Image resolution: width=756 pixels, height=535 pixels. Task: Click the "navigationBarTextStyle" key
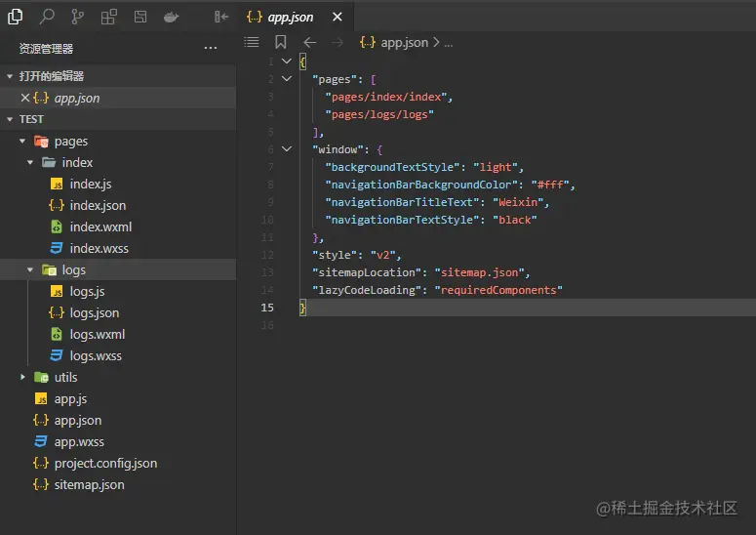click(402, 220)
